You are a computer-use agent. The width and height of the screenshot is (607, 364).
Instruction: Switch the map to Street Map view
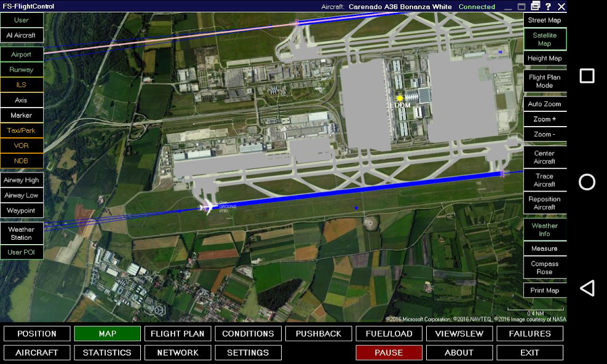click(544, 20)
